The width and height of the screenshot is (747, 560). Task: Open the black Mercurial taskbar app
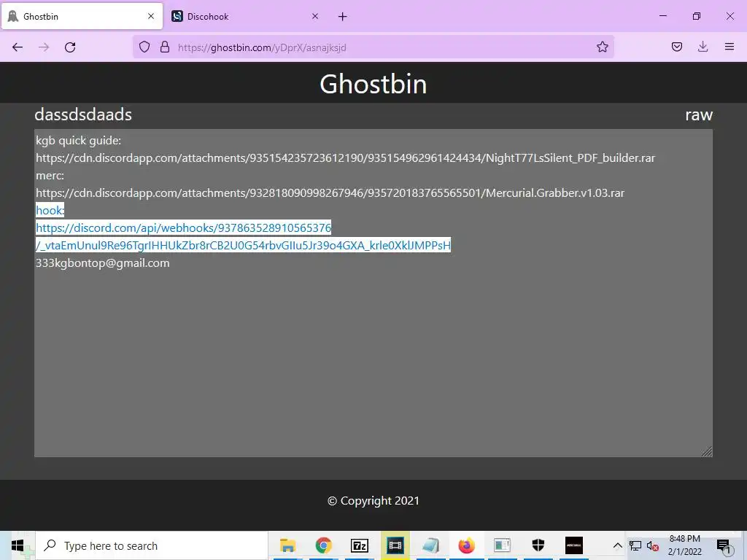click(x=573, y=545)
